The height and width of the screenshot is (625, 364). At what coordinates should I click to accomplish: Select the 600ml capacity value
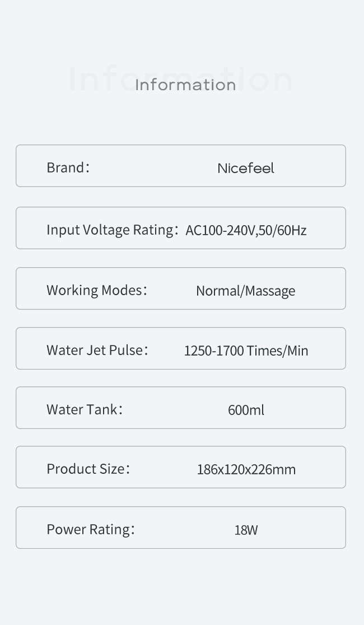pos(246,410)
